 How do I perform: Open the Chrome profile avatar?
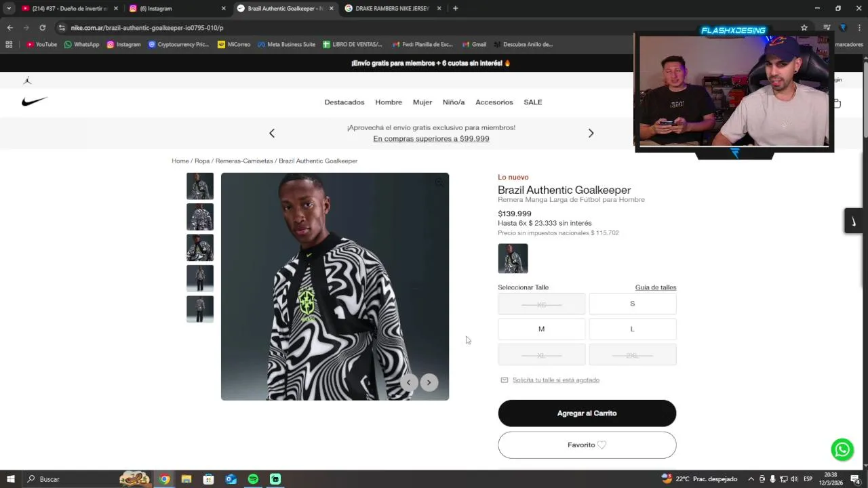tap(843, 28)
